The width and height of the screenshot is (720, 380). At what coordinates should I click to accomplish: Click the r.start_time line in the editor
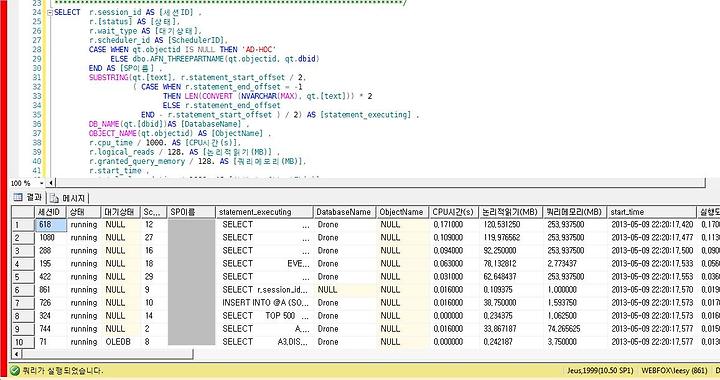(118, 170)
